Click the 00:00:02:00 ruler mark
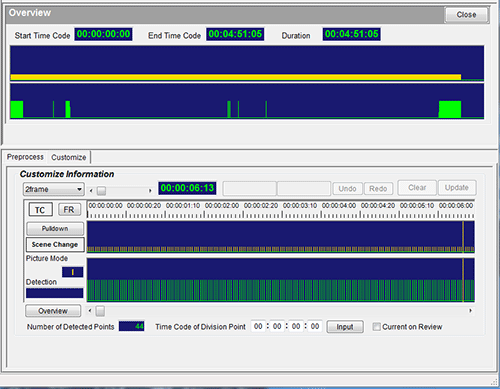Screen dimensions: 500x389 (x=222, y=206)
